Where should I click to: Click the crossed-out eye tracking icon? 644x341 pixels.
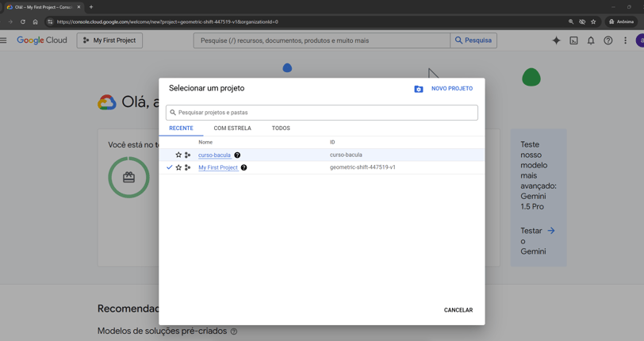[582, 21]
